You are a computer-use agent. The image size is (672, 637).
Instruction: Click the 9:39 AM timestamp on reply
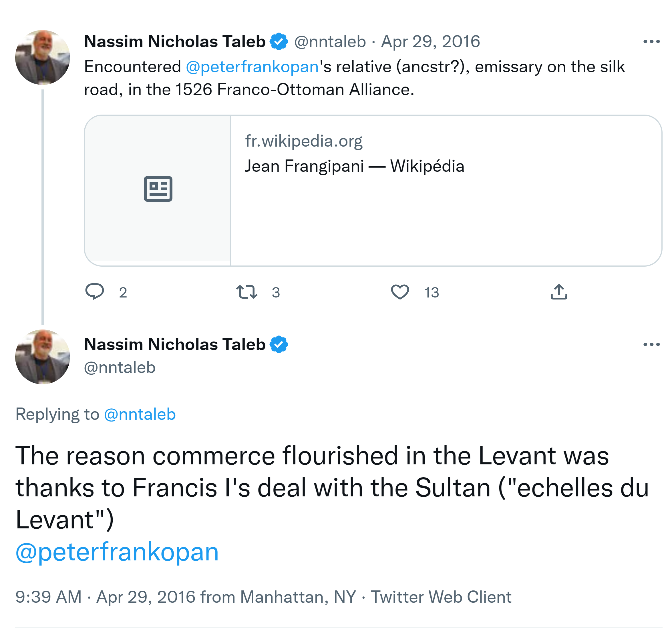pos(49,597)
